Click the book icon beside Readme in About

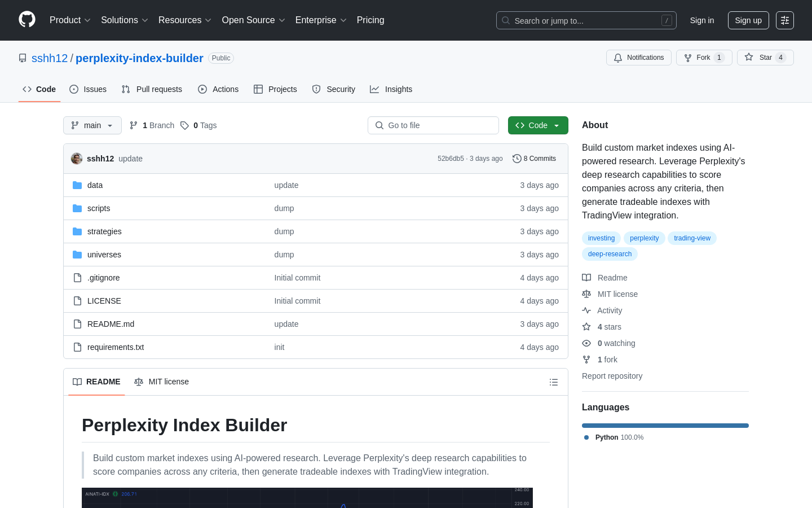[x=586, y=278]
